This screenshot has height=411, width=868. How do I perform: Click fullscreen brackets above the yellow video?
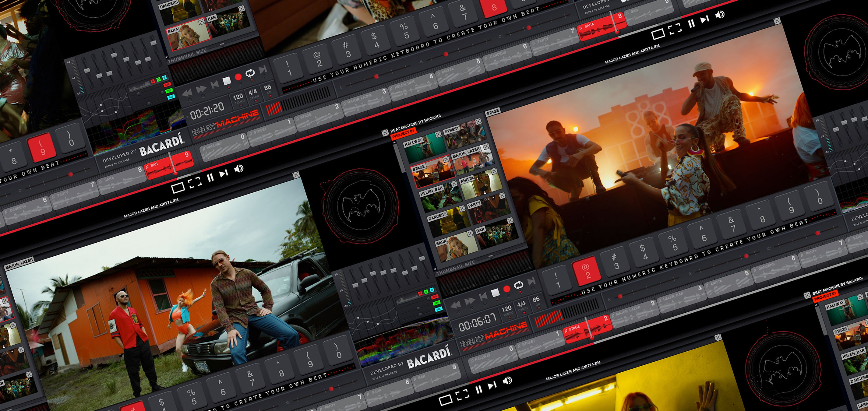click(x=463, y=395)
